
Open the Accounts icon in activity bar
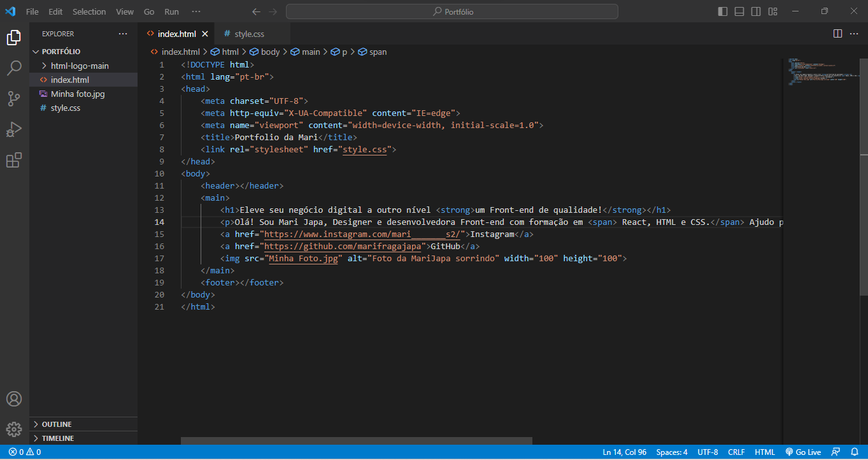click(14, 399)
